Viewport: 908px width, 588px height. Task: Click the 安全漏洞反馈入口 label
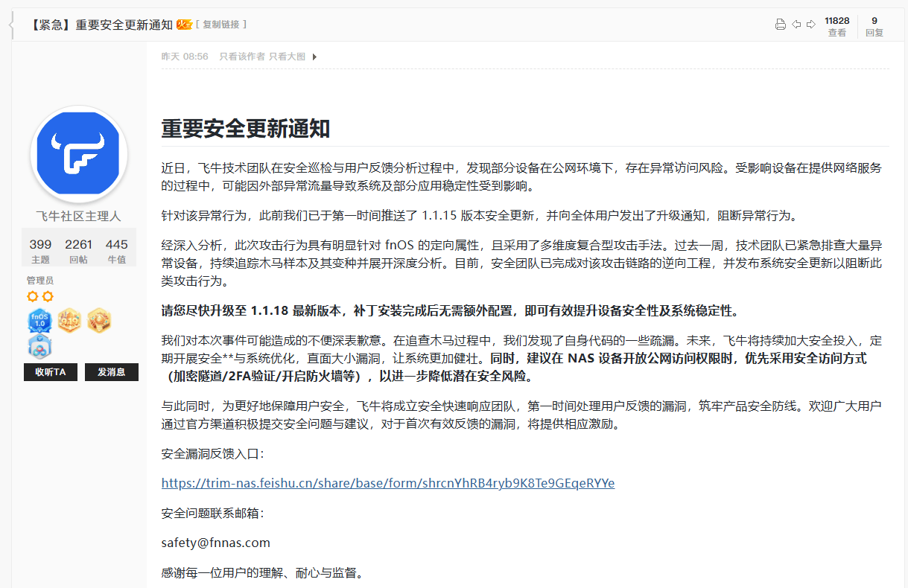pos(213,454)
